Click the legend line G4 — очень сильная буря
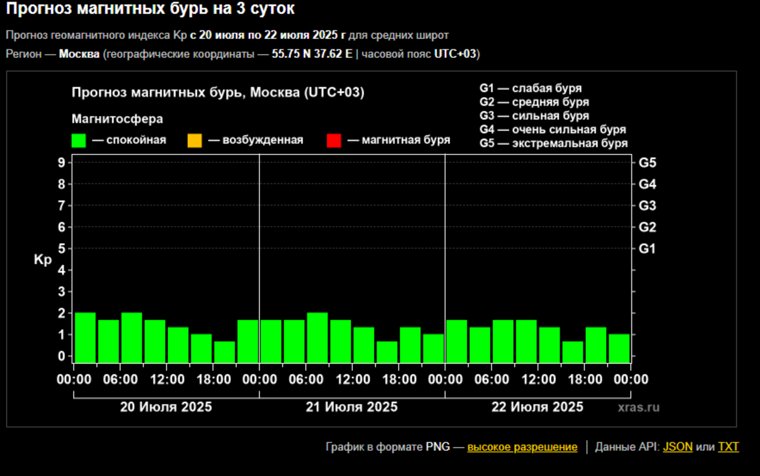This screenshot has width=760, height=476. tap(553, 129)
